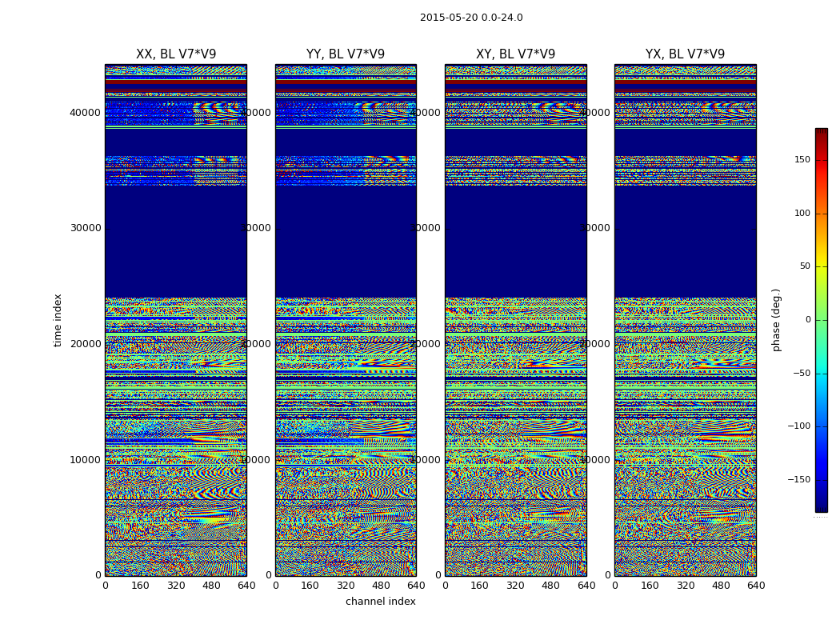Select the XY polarization phase plot panel
The height and width of the screenshot is (640, 840).
coord(515,320)
